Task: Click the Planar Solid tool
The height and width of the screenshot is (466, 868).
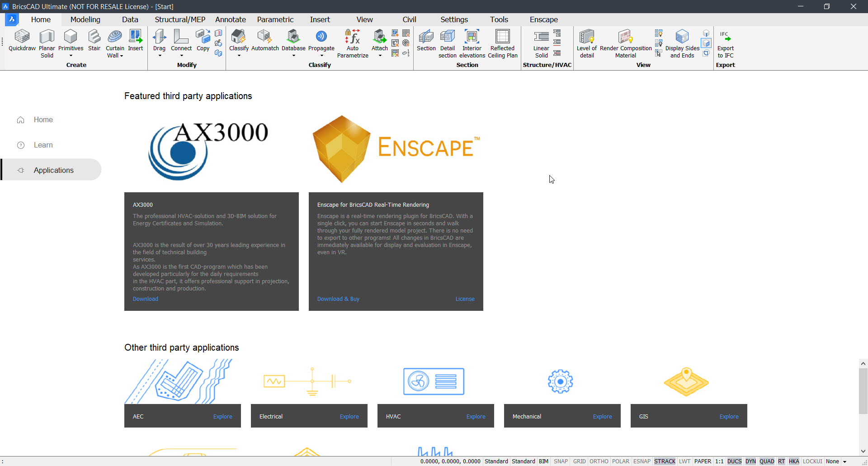Action: [47, 43]
